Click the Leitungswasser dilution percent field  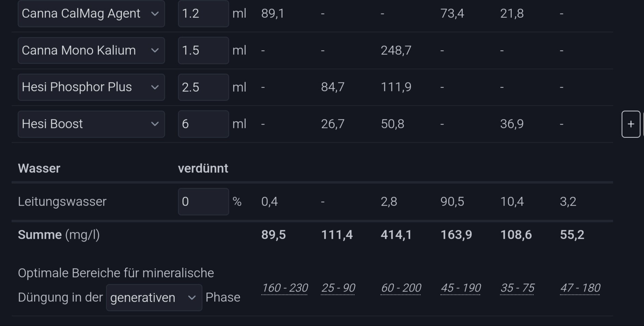click(203, 202)
